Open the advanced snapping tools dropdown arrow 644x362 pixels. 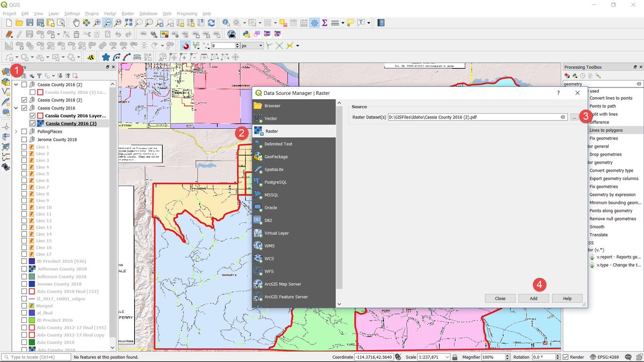297,46
